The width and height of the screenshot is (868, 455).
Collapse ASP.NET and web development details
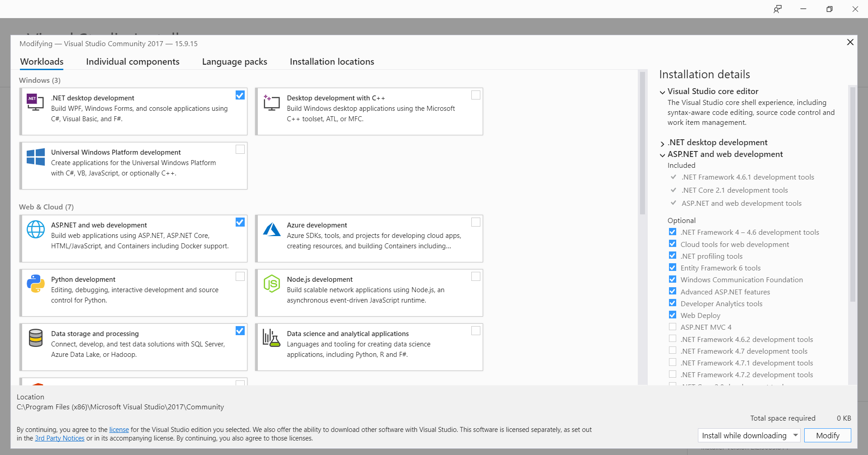(x=663, y=155)
